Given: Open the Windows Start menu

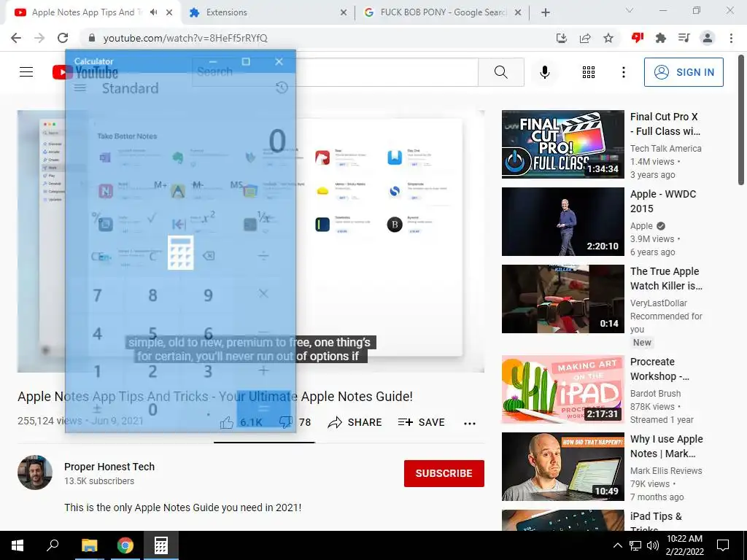Looking at the screenshot, I should pyautogui.click(x=18, y=545).
